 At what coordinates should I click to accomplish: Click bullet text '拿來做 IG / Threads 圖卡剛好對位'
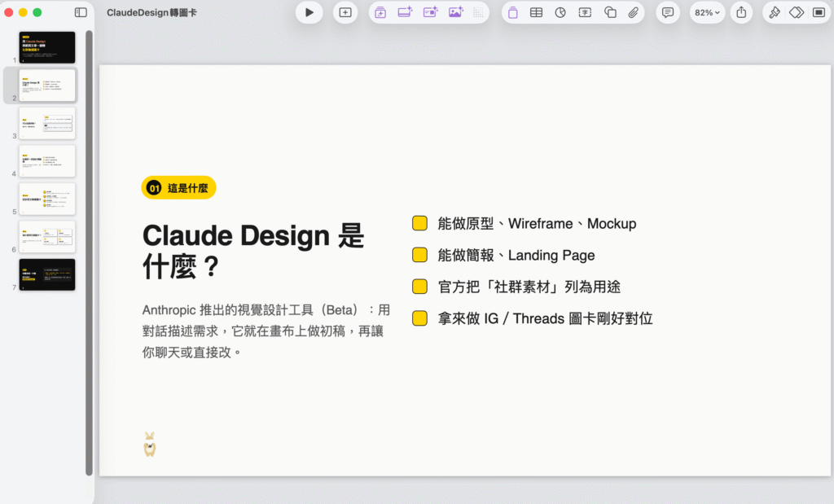click(545, 318)
